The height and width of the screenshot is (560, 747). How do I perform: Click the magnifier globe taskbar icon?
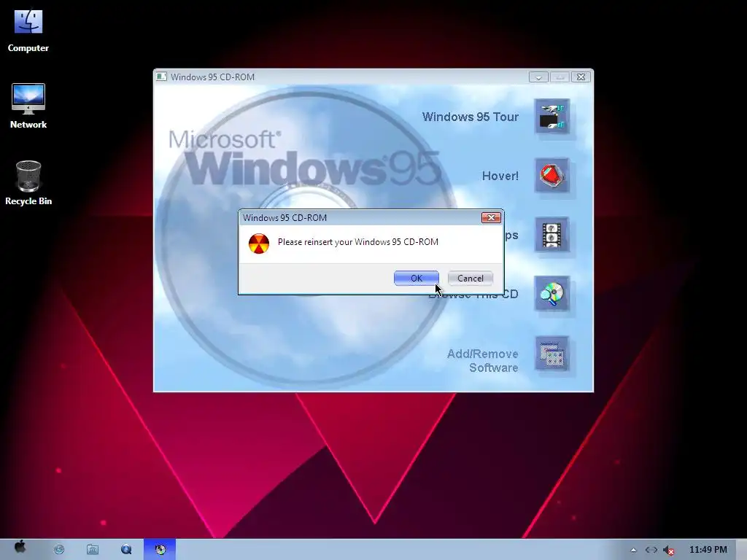point(126,550)
